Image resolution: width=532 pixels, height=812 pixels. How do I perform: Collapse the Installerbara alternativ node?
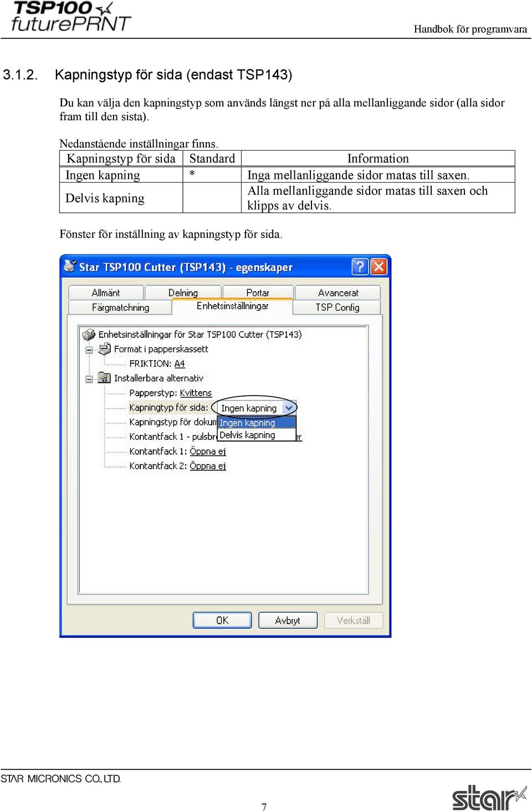click(89, 379)
